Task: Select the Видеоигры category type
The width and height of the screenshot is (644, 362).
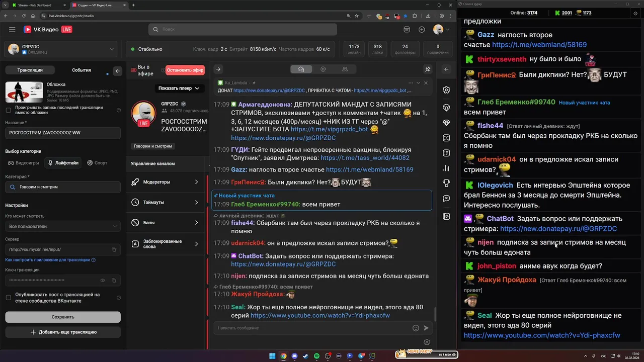Action: point(24,163)
